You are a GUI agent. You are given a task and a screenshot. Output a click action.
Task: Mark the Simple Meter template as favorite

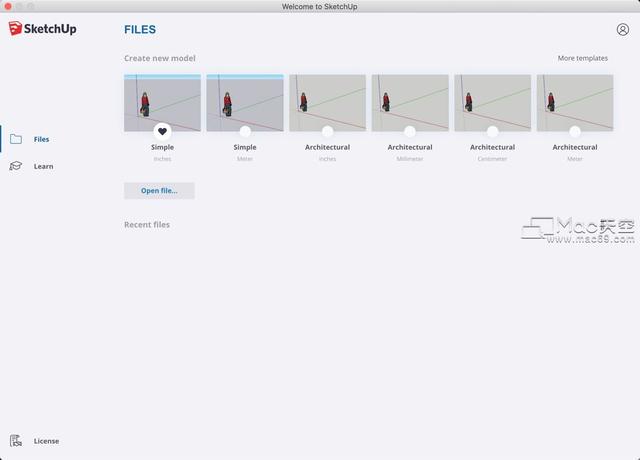click(x=245, y=131)
